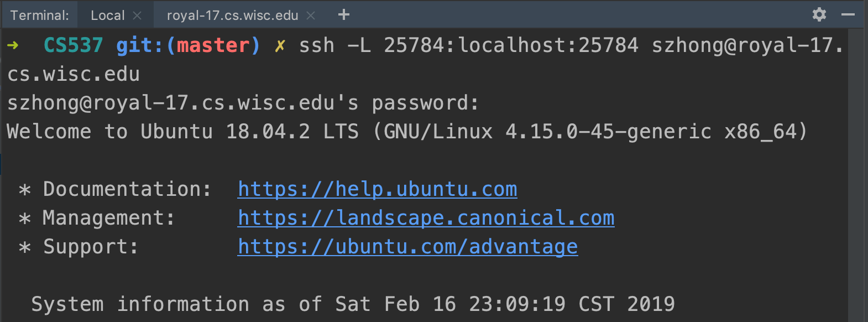Screen dimensions: 868x322
Task: Follow the ubuntu.com/advantage support link
Action: pos(407,247)
